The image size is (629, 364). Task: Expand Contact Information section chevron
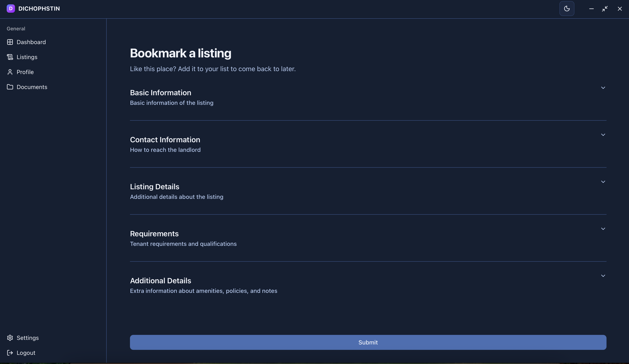click(x=603, y=135)
